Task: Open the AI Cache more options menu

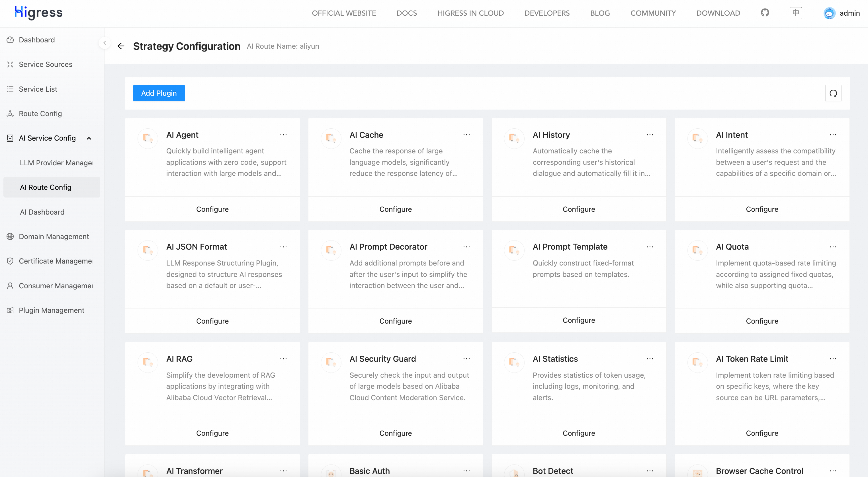Action: tap(466, 135)
